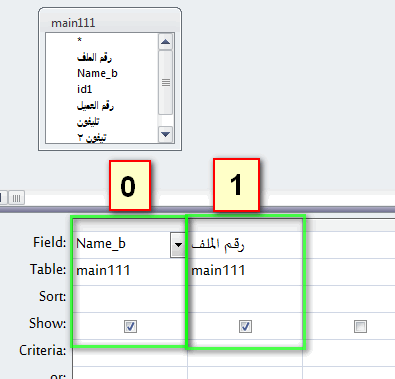395x379 pixels.
Task: Click the field list scrollbar thumb grip
Action: [166, 82]
